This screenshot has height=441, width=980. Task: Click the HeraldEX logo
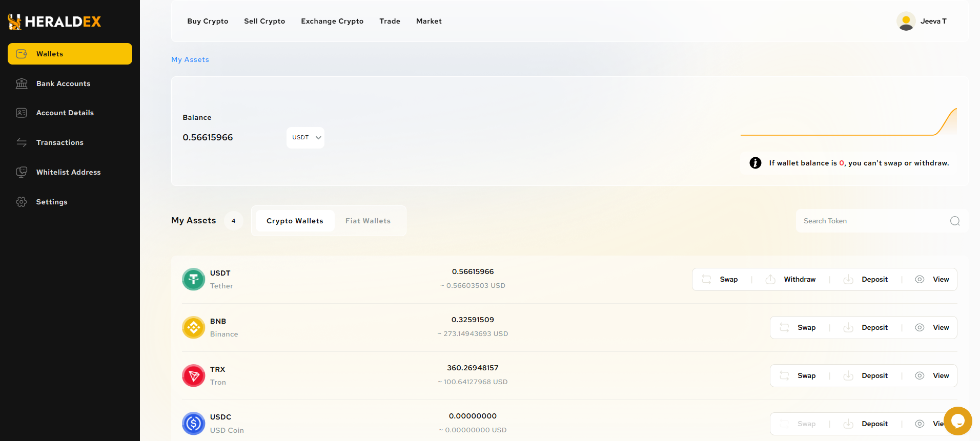click(54, 22)
